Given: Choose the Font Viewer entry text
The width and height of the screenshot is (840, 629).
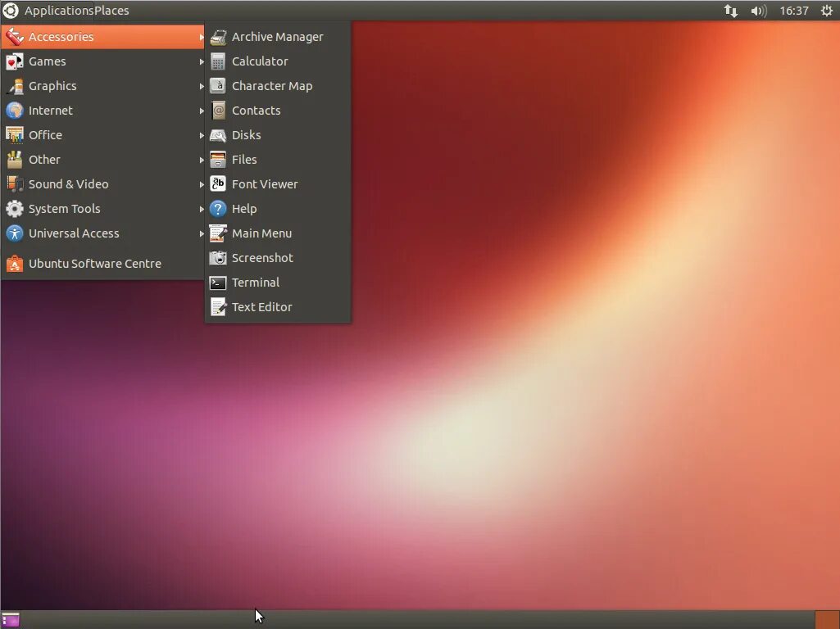Looking at the screenshot, I should (265, 184).
